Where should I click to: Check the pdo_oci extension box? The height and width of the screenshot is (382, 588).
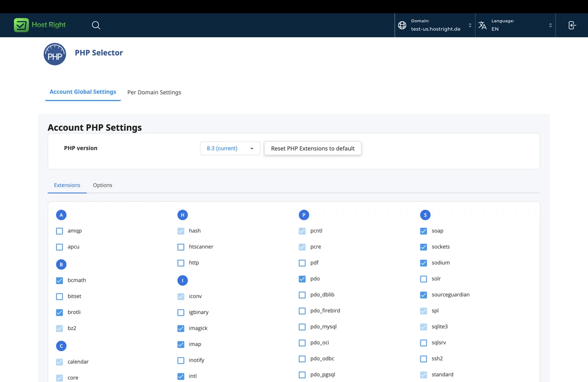click(x=302, y=343)
